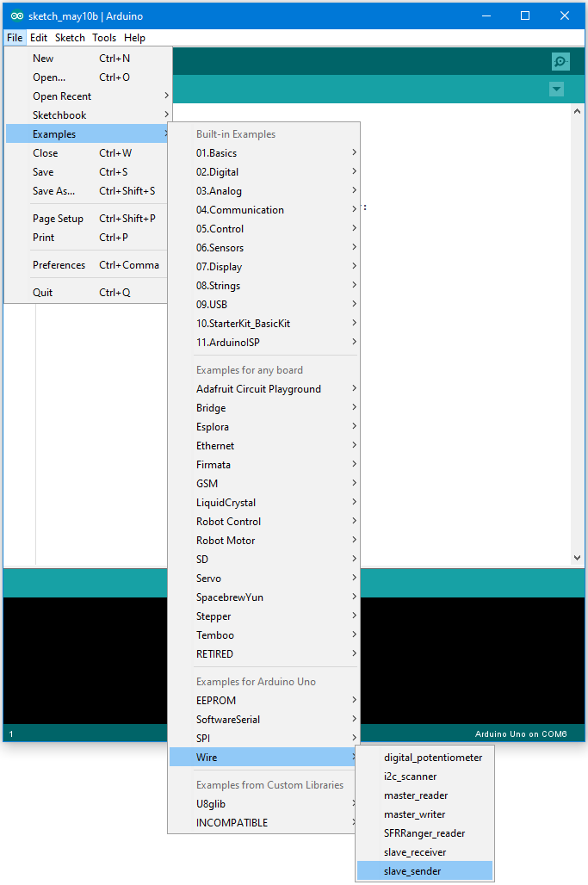This screenshot has height=885, width=588.
Task: Click the Arduino logo in title bar
Action: point(16,15)
